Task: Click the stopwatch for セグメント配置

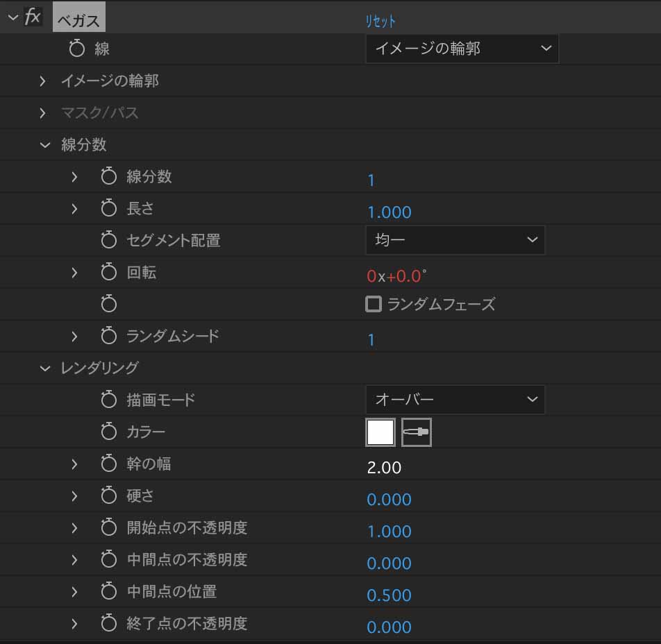Action: [109, 240]
